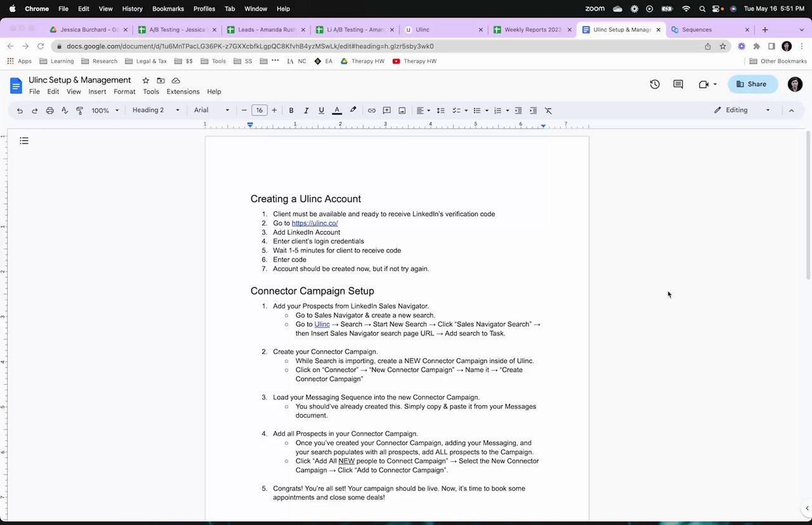Open the Therapy HW Drive bookmark
Screen dimensions: 812x525
point(362,61)
